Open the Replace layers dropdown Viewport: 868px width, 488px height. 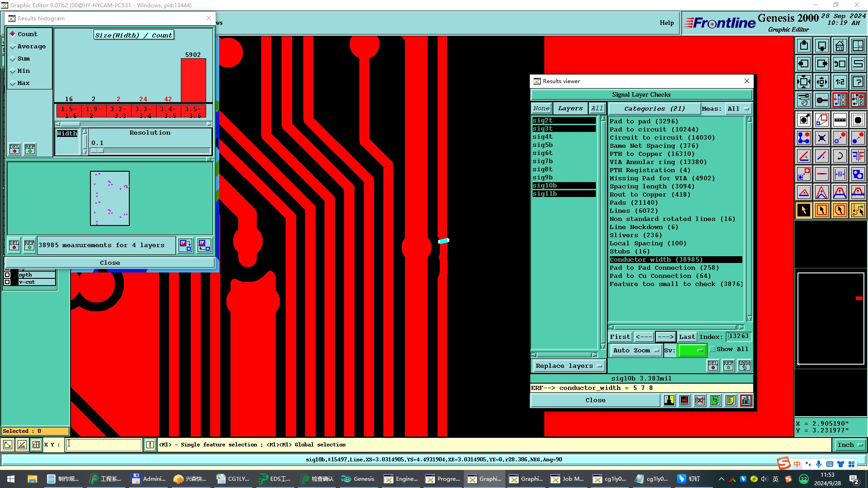(568, 366)
